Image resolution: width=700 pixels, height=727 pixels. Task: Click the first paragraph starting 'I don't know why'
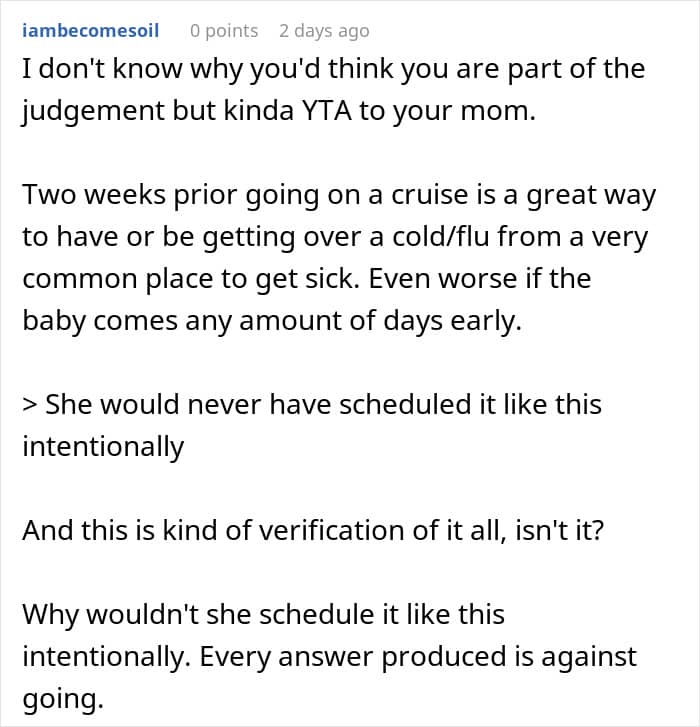point(333,70)
